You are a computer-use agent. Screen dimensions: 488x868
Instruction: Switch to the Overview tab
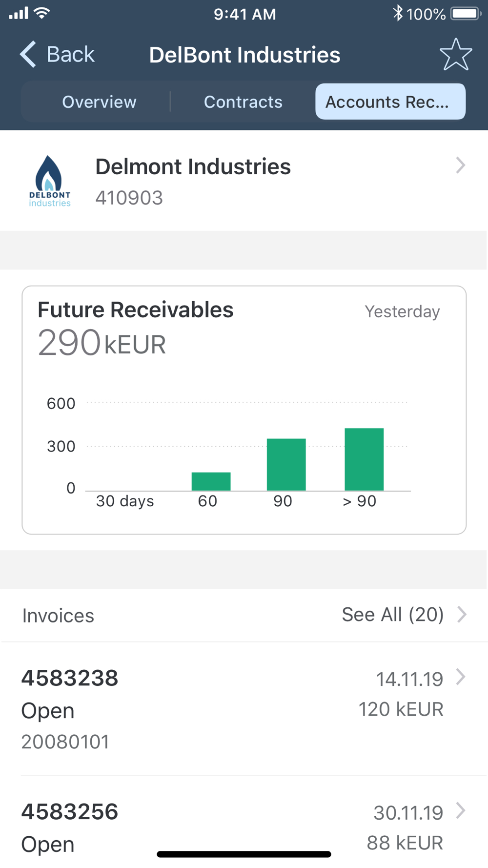[x=99, y=102]
